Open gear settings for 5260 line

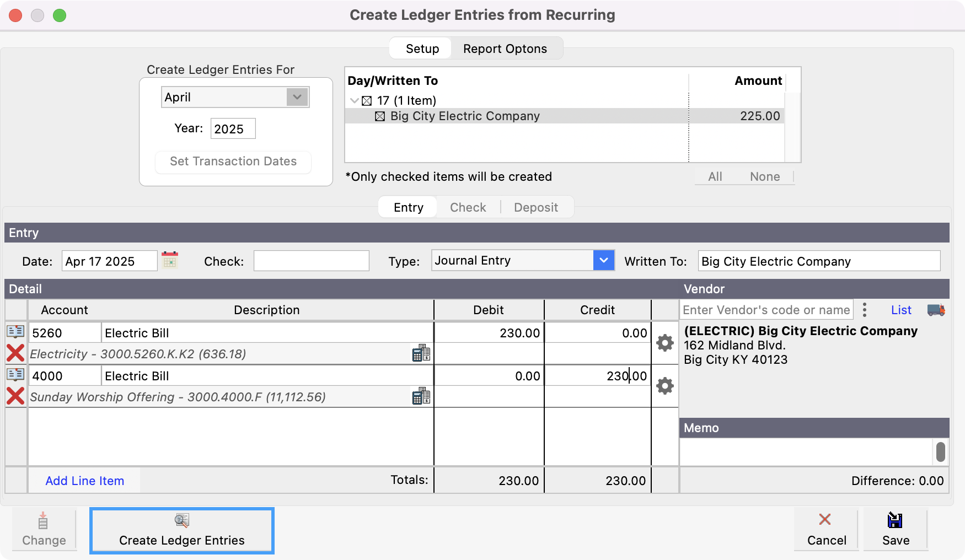click(665, 343)
